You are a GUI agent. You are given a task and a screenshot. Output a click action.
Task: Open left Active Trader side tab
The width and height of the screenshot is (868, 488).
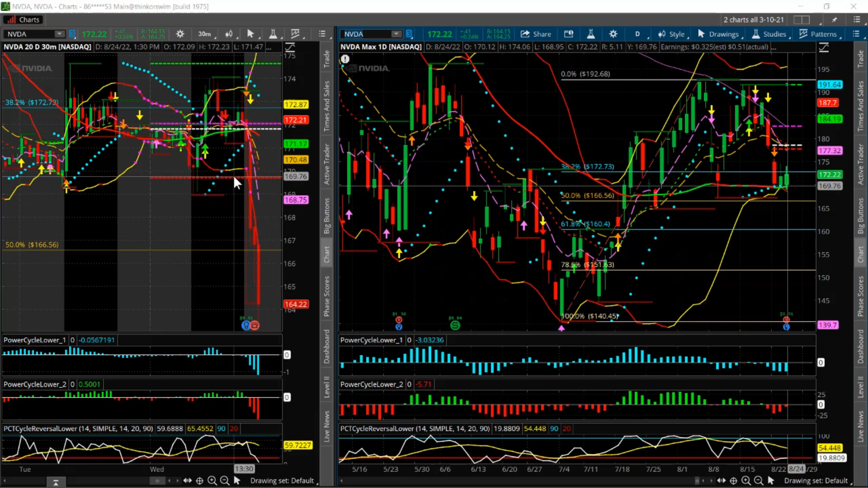(326, 164)
